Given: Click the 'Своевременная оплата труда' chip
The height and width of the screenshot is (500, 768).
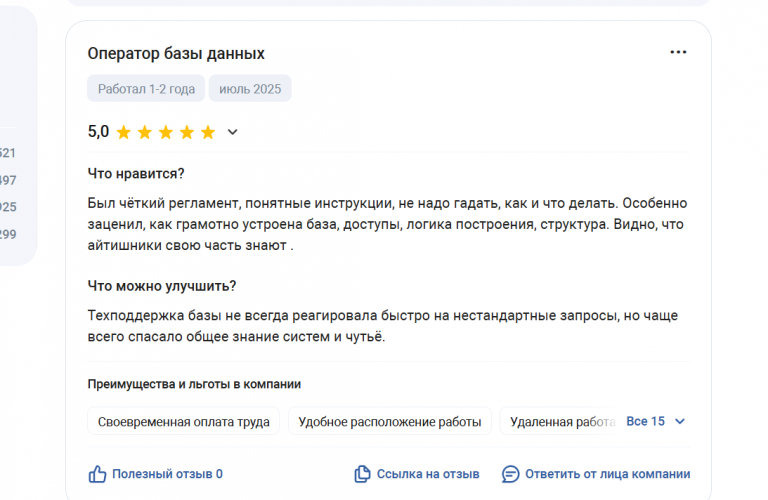Looking at the screenshot, I should 184,421.
